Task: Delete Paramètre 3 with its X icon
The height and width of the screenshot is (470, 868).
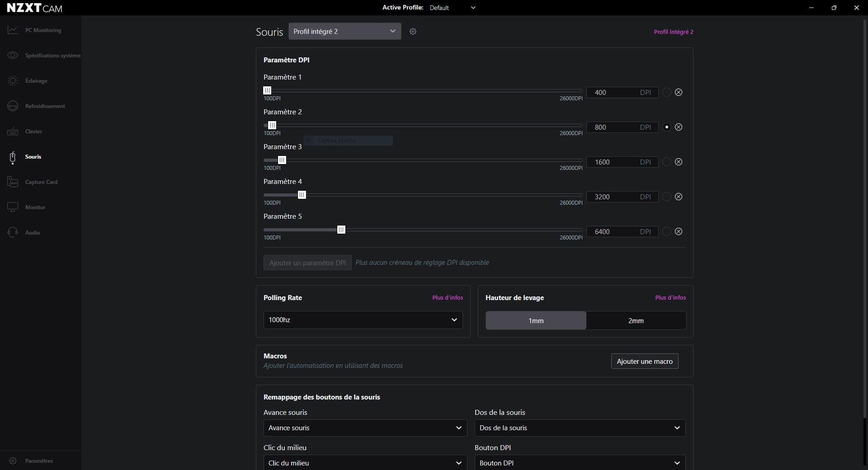Action: coord(679,162)
